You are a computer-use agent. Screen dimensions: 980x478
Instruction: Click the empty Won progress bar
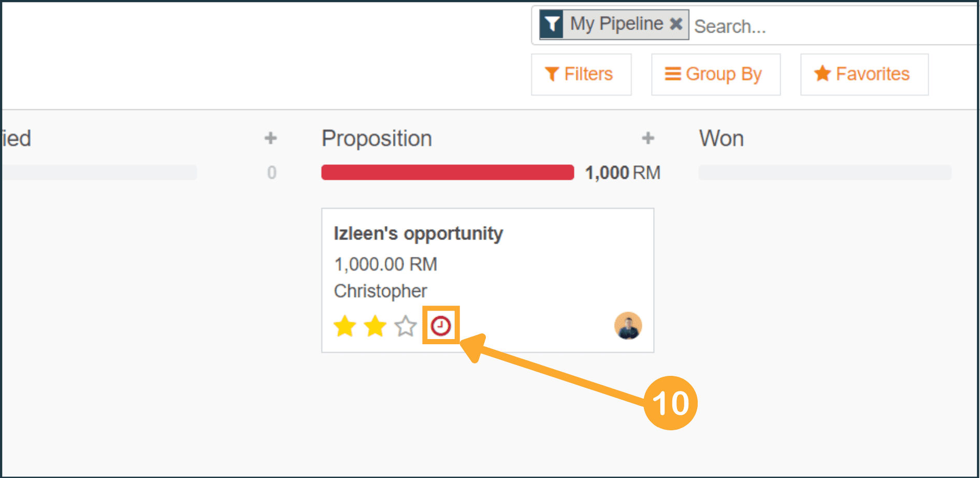[825, 172]
